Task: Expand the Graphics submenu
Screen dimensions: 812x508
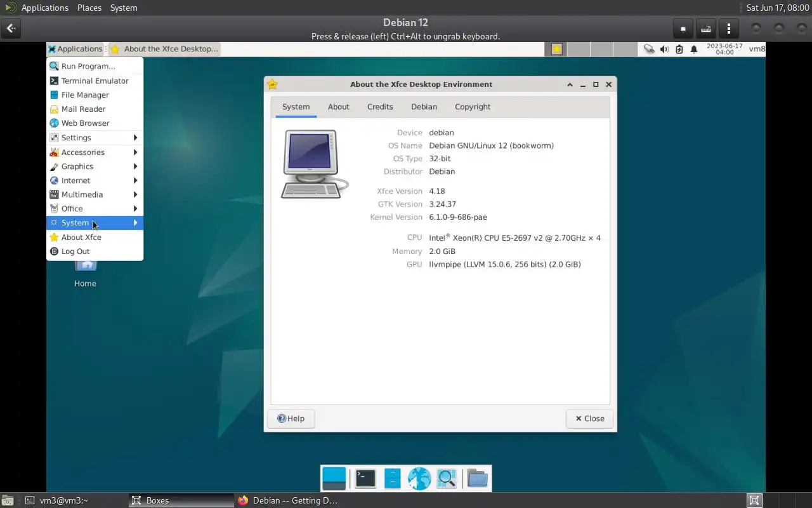Action: point(95,166)
